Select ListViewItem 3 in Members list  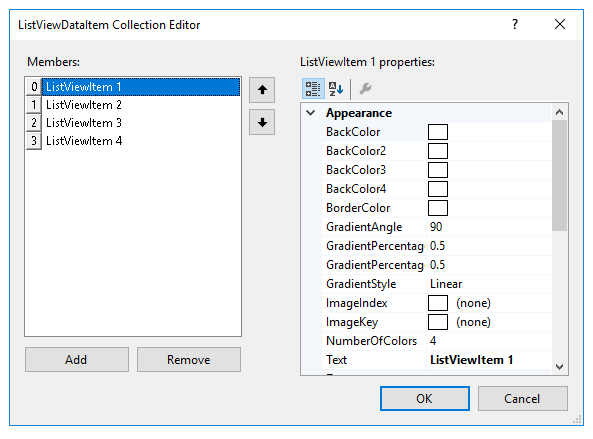[141, 123]
